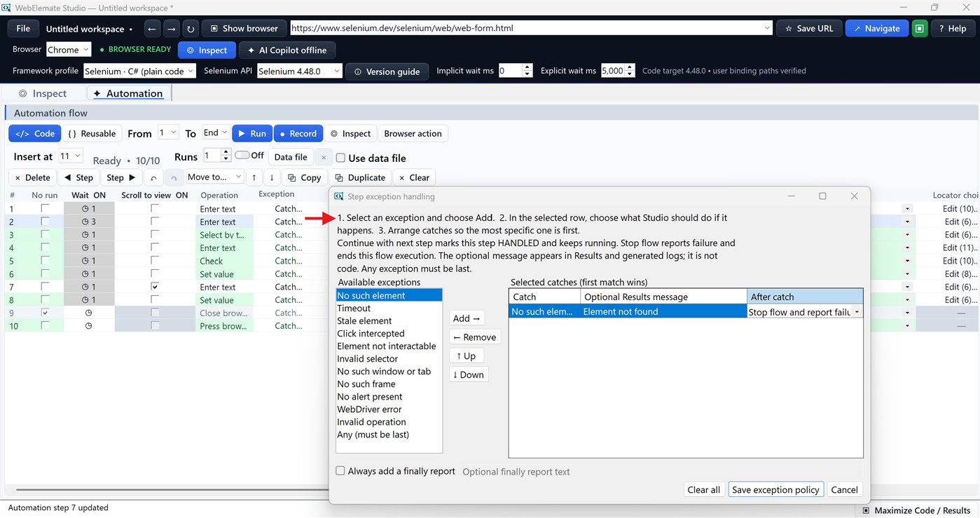Move step up with arrow icon
The image size is (980, 518).
coord(254,178)
